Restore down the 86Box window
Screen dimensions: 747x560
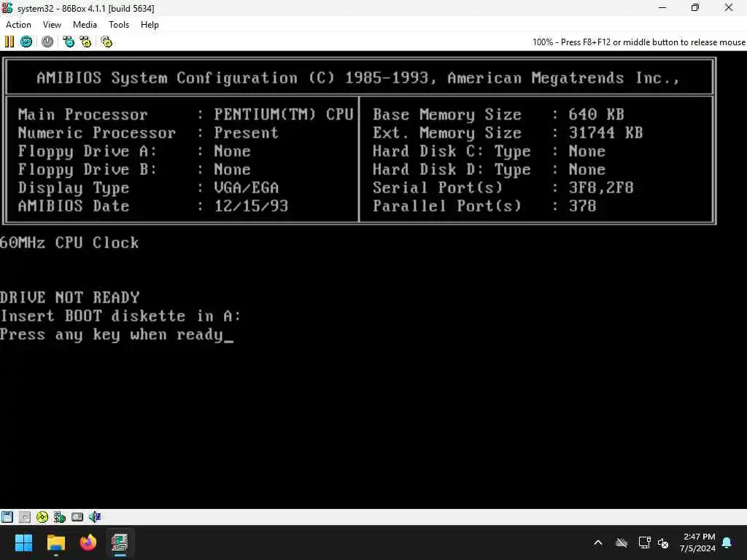point(695,8)
